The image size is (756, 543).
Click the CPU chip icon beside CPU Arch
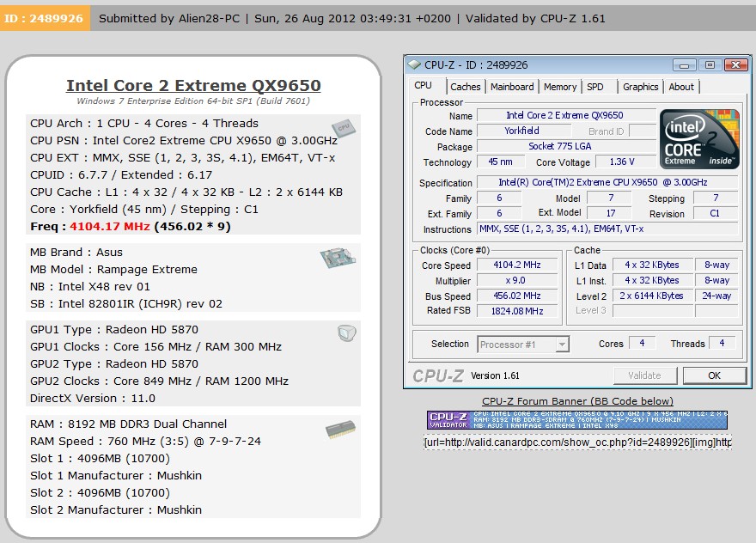(343, 129)
